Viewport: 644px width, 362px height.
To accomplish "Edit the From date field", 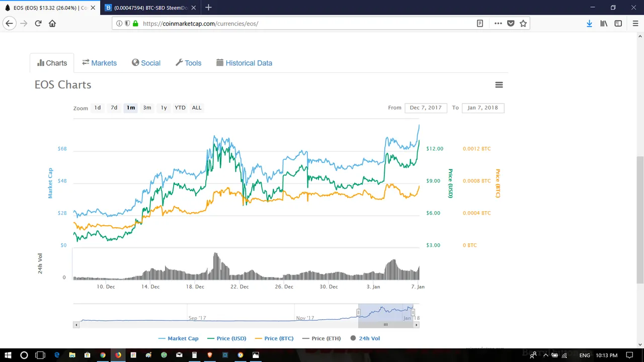I will click(x=426, y=108).
